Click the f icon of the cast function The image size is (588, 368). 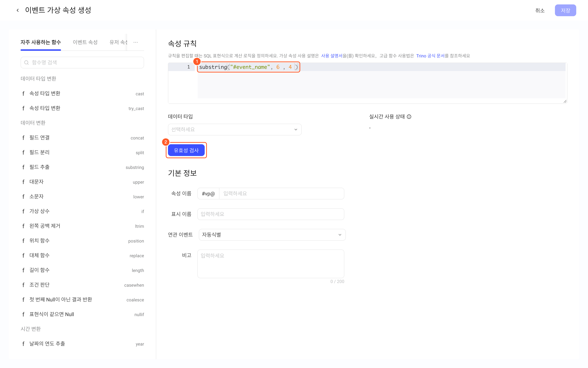tap(23, 93)
